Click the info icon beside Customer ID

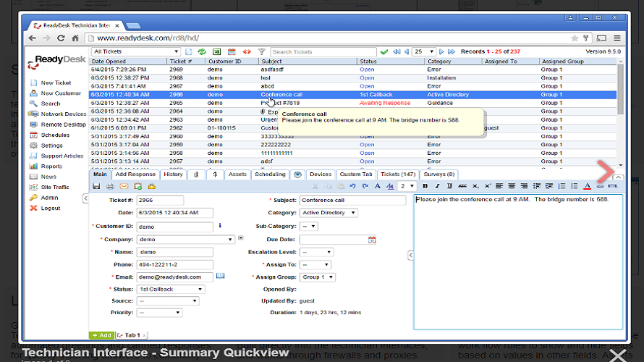tap(220, 225)
